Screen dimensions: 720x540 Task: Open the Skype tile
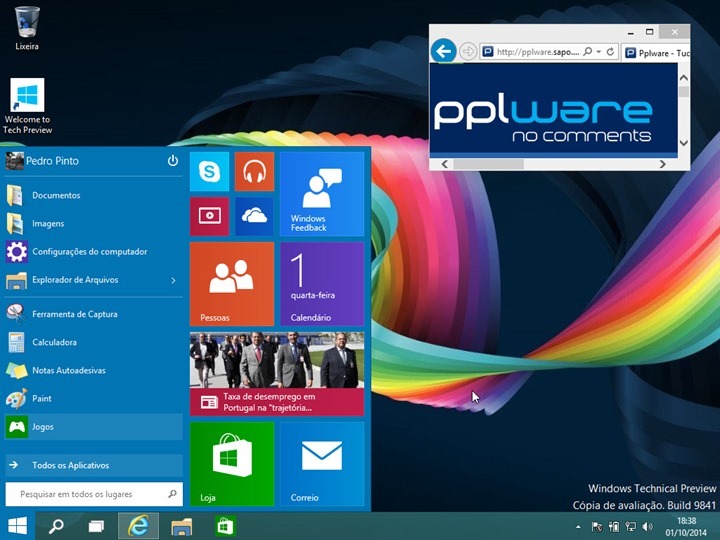(209, 171)
